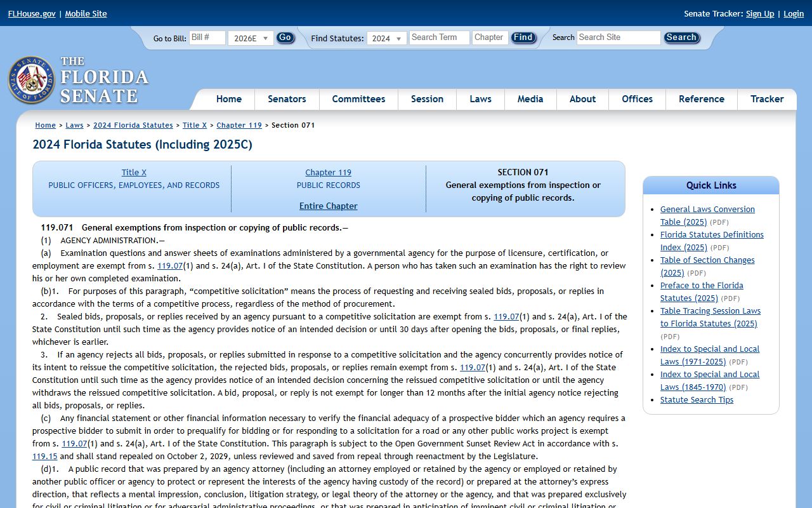
Task: View the Entire Chapter link
Action: (328, 206)
